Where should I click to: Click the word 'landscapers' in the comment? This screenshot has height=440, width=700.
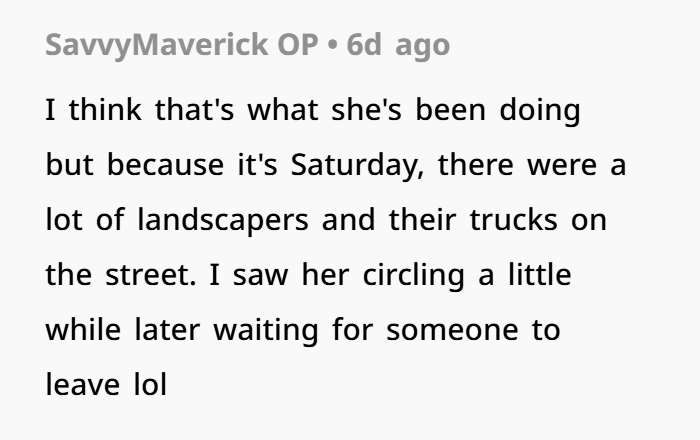pyautogui.click(x=223, y=220)
